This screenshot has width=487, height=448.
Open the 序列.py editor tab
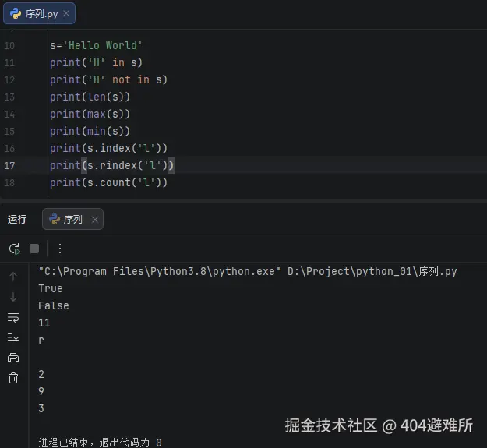pyautogui.click(x=39, y=13)
